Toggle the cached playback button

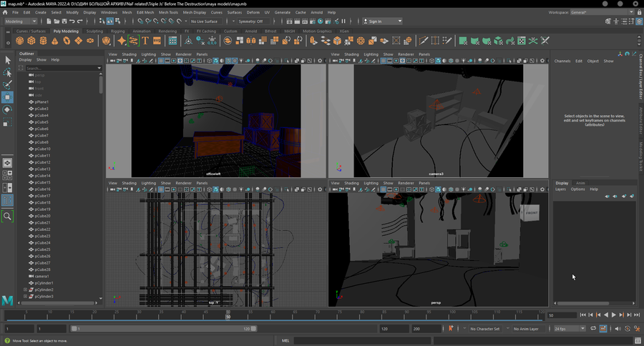[603, 329]
